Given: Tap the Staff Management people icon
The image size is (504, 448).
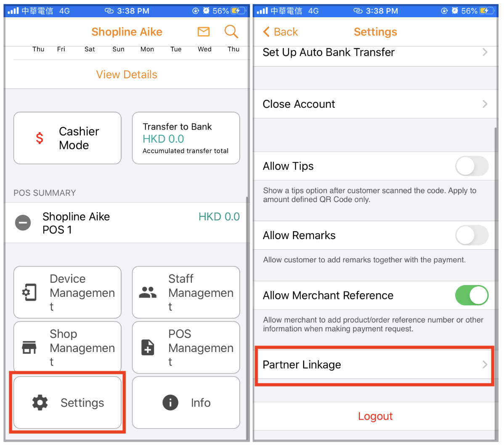Looking at the screenshot, I should click(x=148, y=292).
